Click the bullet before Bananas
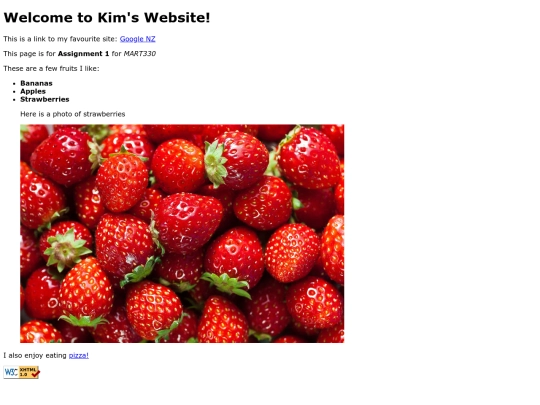540x405 pixels. (14, 84)
